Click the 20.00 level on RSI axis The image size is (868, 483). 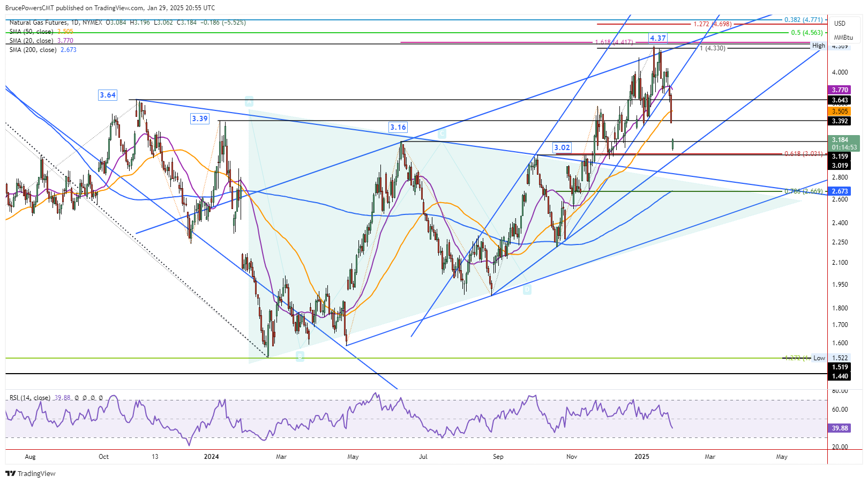840,447
